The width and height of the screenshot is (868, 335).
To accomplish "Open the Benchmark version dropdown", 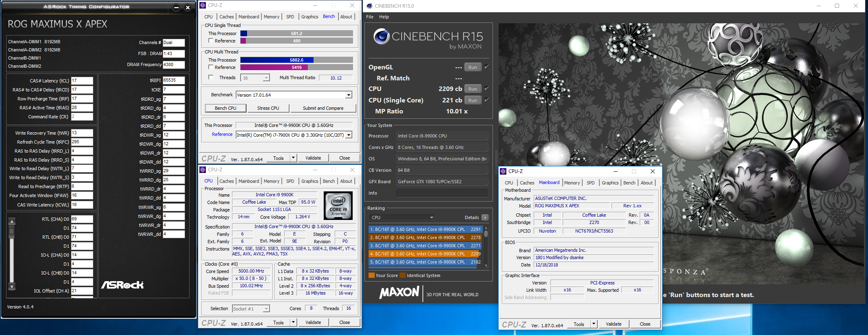I will coord(349,95).
